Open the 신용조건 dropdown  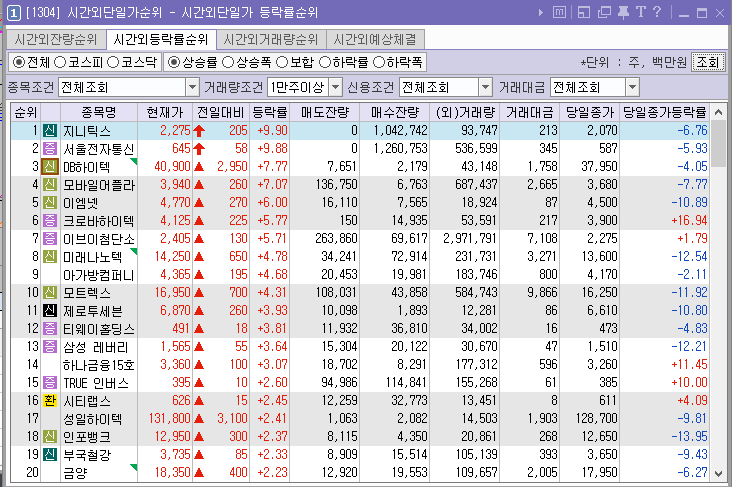(x=486, y=87)
